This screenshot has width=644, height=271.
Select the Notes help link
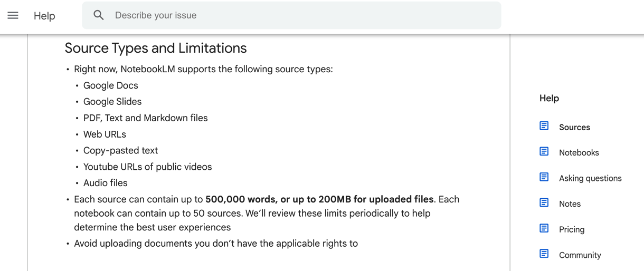point(570,204)
